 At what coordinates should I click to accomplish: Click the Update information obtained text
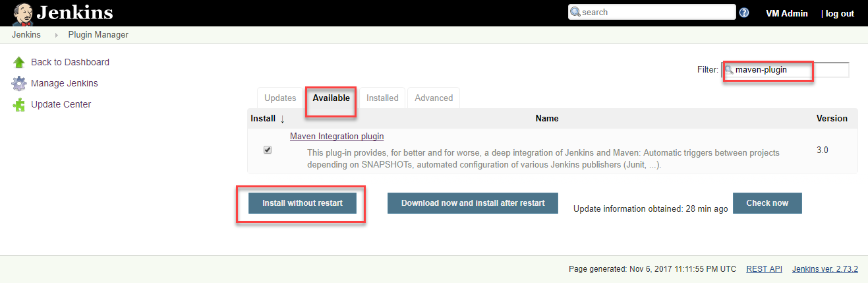coord(651,208)
